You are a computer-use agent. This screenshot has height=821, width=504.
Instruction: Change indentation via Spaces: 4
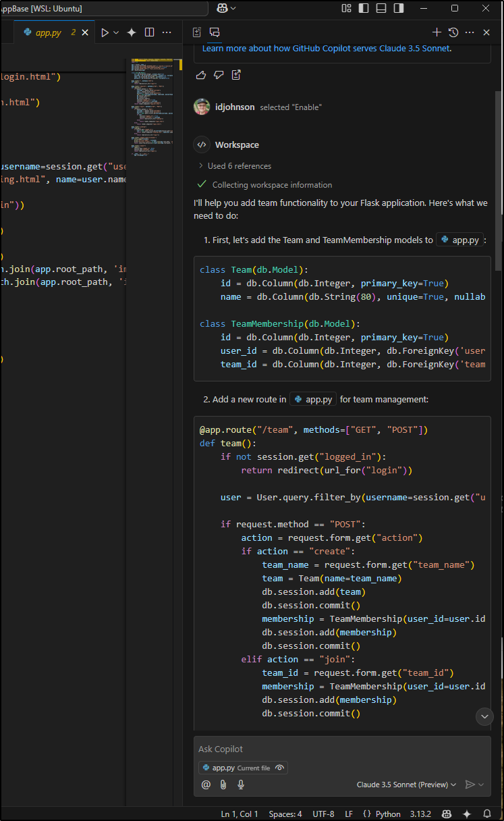coord(285,814)
